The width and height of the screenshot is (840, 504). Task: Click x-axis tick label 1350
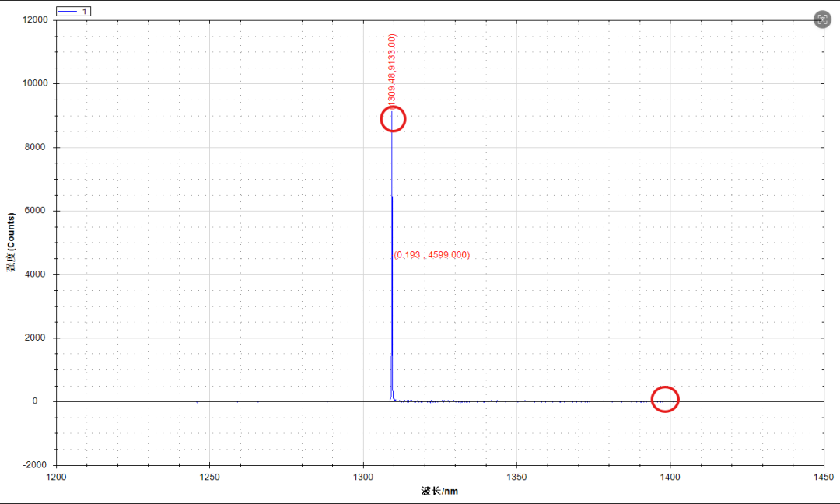click(x=516, y=477)
